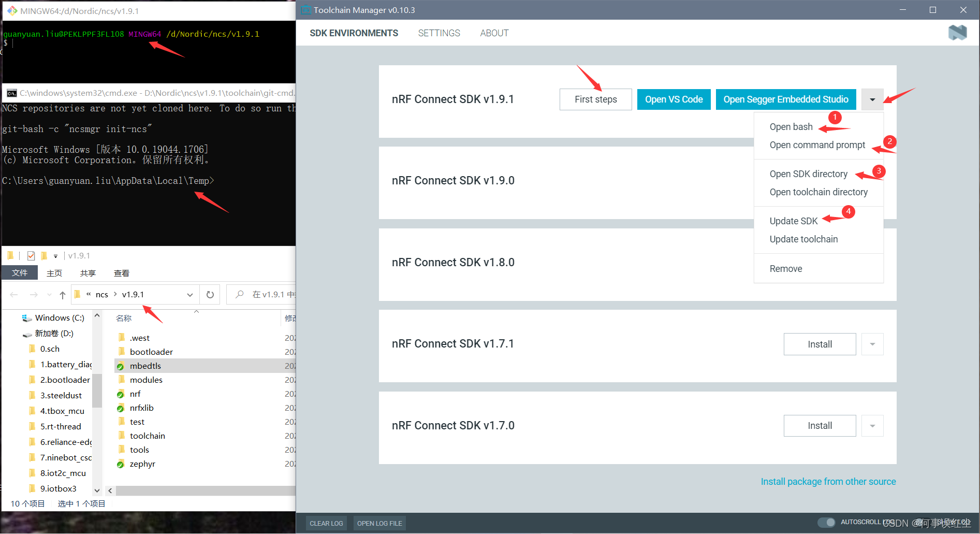Open the Explorer address history dropdown

coord(190,295)
